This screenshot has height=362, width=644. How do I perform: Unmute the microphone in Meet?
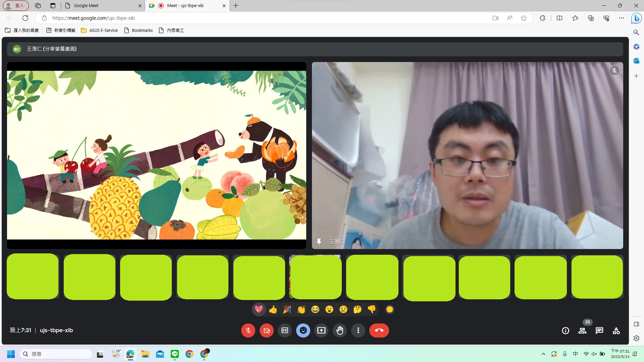tap(248, 330)
